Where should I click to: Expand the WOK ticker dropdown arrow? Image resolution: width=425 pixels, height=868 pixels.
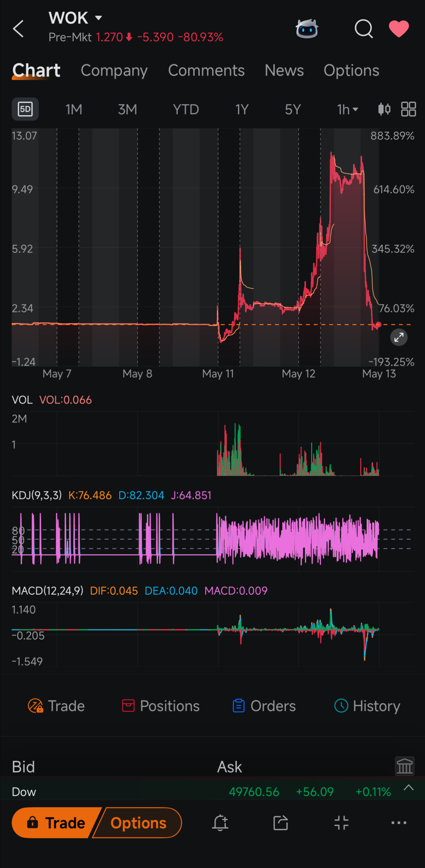98,18
